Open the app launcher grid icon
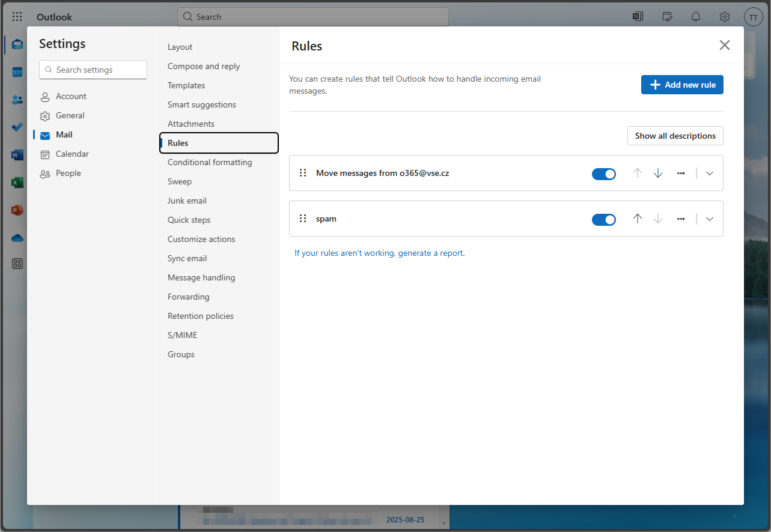 pyautogui.click(x=17, y=17)
